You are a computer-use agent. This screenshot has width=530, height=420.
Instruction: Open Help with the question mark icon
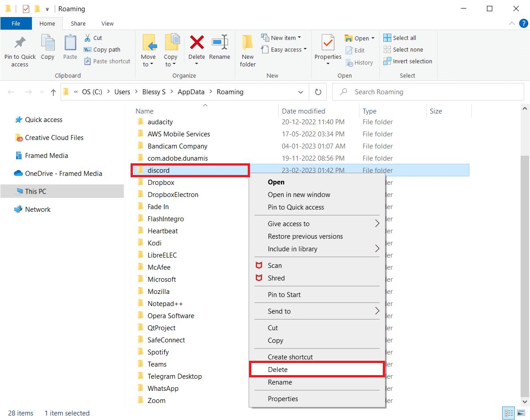tap(523, 23)
